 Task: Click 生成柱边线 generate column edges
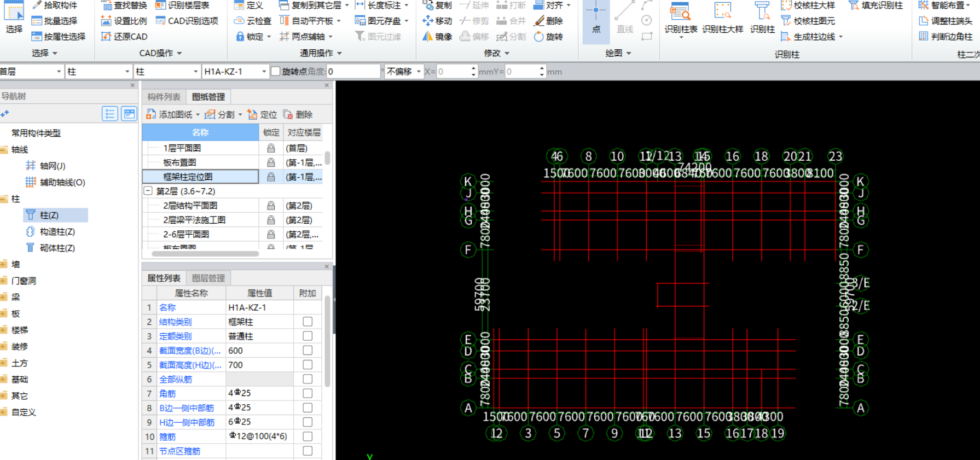808,37
